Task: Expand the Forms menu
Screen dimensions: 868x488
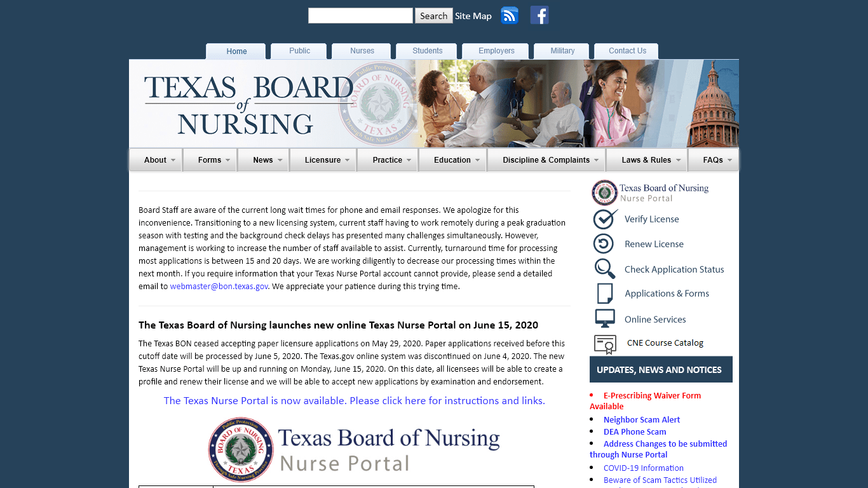Action: [x=210, y=160]
